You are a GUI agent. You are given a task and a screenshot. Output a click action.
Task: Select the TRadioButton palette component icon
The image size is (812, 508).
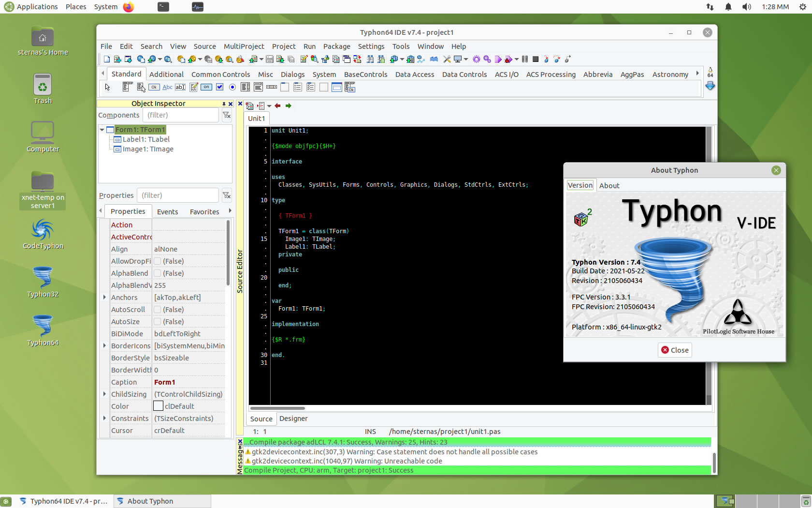(x=232, y=87)
